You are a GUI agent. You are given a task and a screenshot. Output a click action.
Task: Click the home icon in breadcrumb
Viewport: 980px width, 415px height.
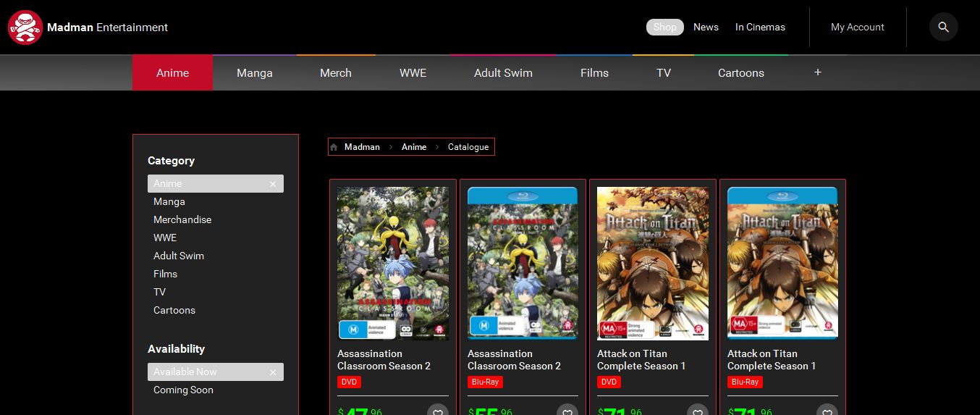[334, 147]
